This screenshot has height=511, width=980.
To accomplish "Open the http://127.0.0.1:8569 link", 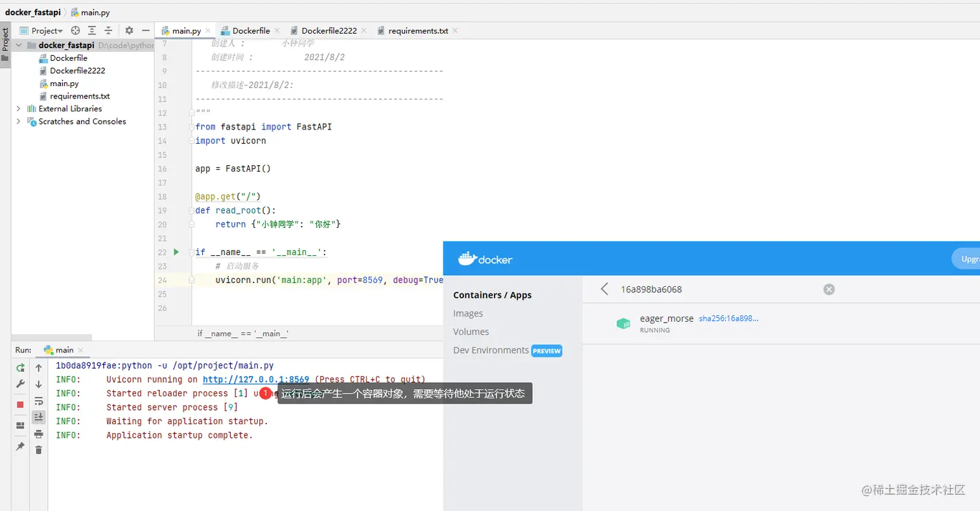I will [x=256, y=380].
